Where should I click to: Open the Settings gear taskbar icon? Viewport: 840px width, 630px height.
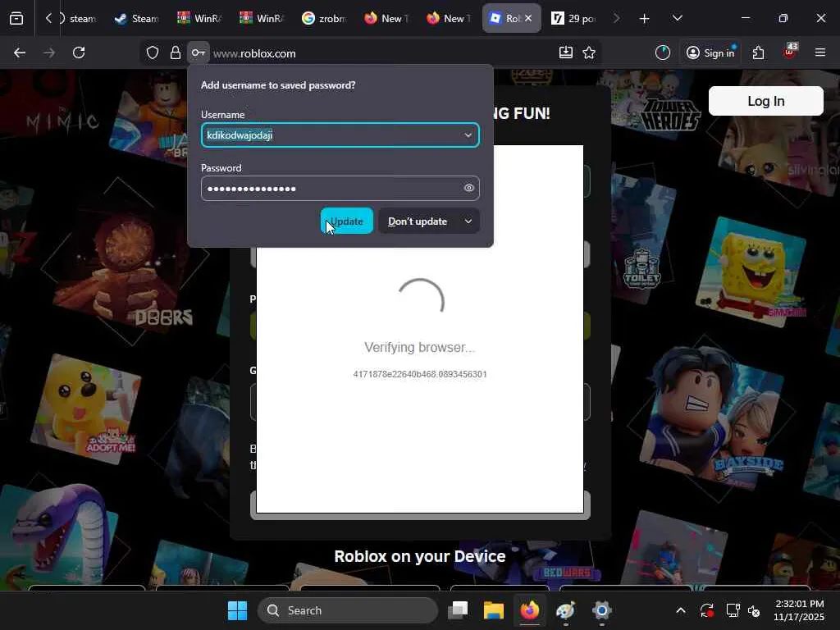click(601, 610)
